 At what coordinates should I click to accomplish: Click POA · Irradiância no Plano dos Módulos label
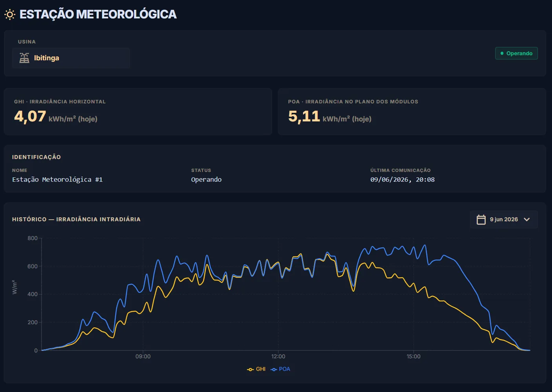click(x=353, y=101)
